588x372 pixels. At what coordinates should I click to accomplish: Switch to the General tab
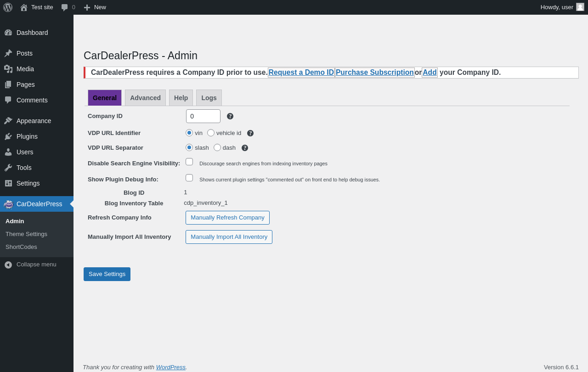click(105, 98)
